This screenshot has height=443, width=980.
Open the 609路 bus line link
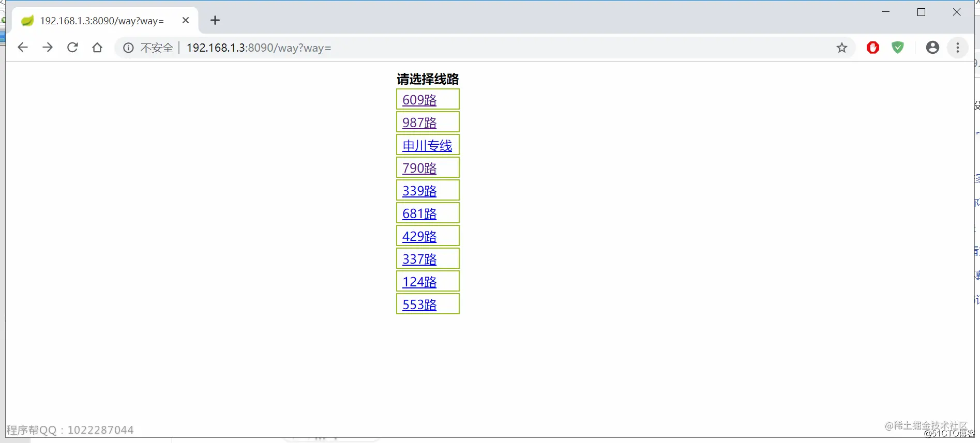(419, 100)
